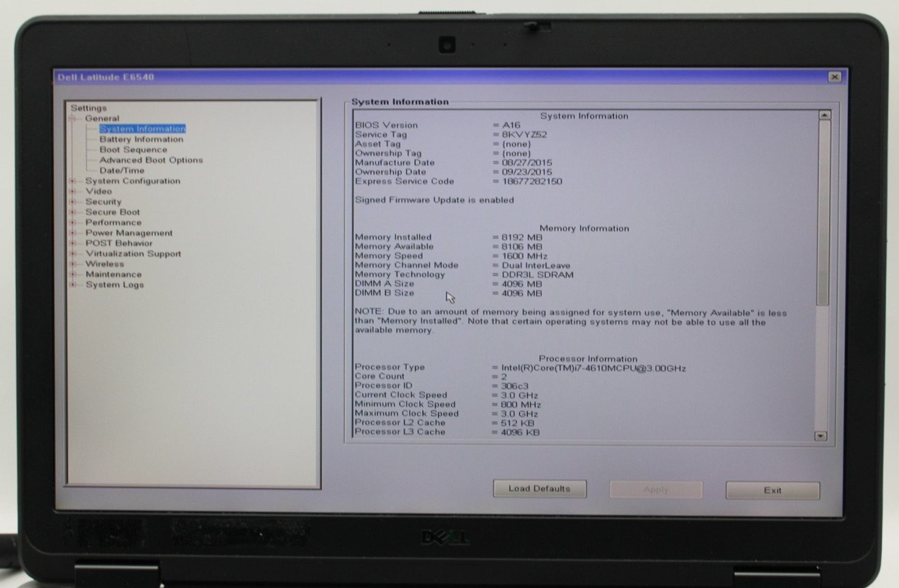Expand the Video settings node

72,191
